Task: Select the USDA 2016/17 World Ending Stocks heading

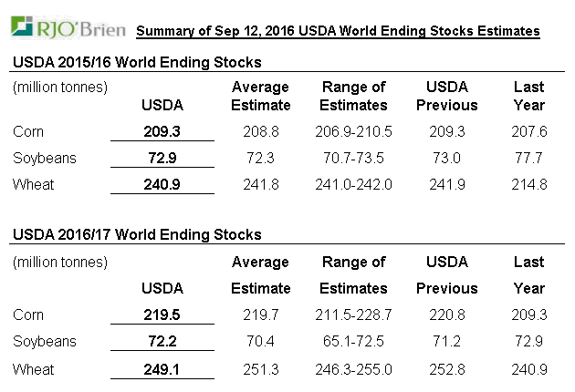Action: (x=137, y=235)
